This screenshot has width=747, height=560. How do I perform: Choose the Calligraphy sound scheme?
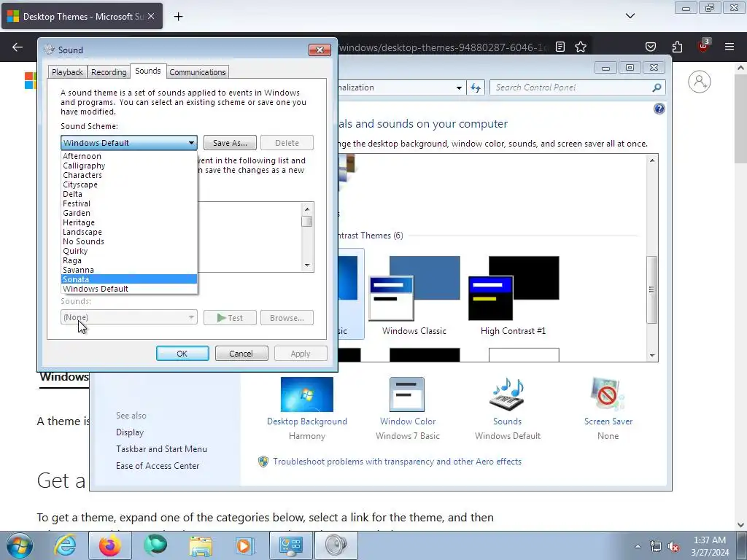(x=129, y=166)
